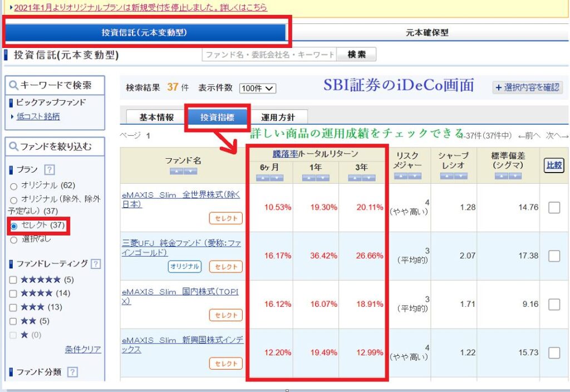
Task: Click the help icon next to ファンド分類
Action: [72, 372]
